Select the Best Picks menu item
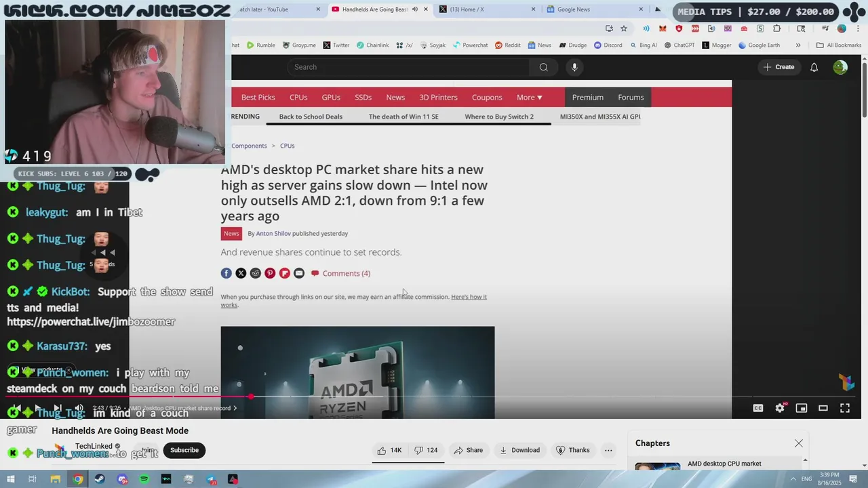This screenshot has height=488, width=868. 258,98
